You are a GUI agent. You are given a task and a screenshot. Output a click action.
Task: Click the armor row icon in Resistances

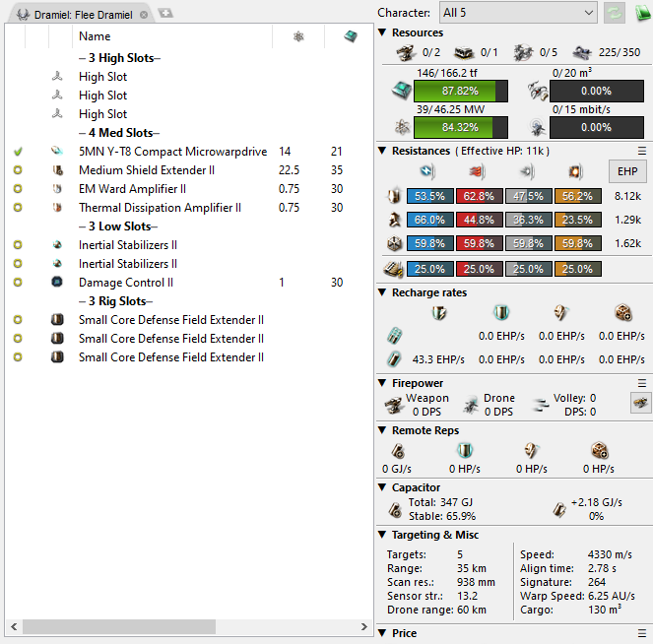[394, 220]
